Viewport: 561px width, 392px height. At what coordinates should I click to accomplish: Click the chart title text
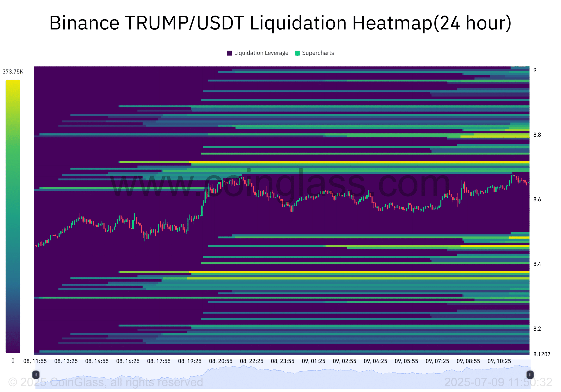(280, 23)
